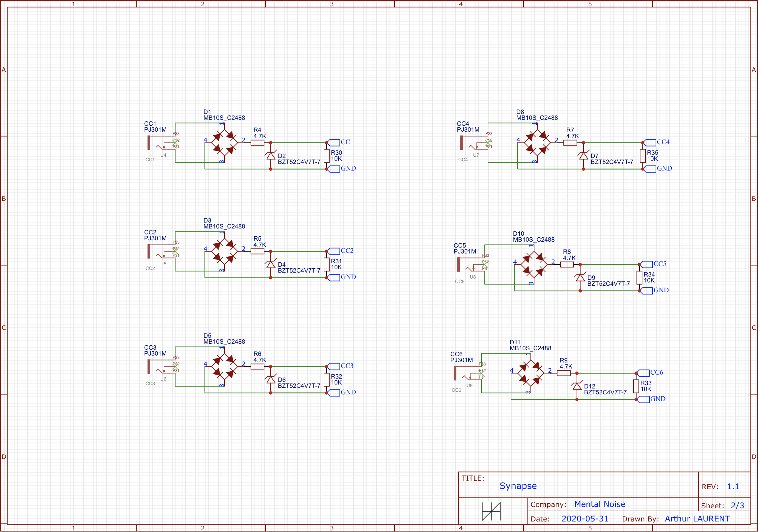Click the 2020-05-31 date field
The width and height of the screenshot is (758, 532).
(585, 519)
